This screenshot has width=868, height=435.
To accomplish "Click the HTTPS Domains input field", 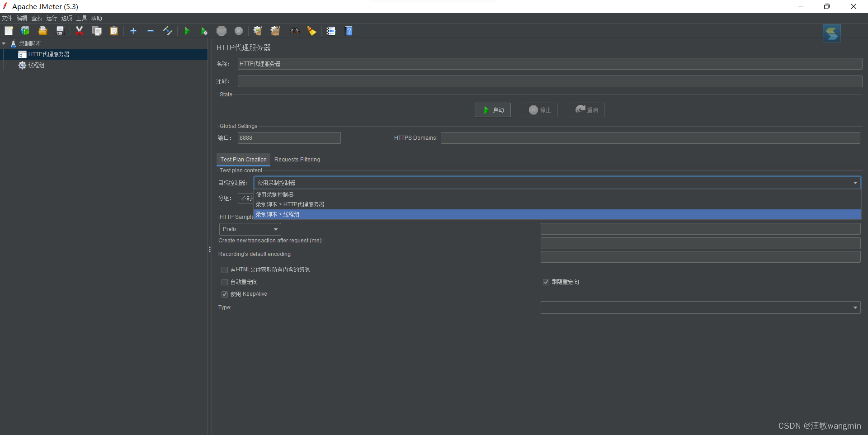I will [651, 138].
